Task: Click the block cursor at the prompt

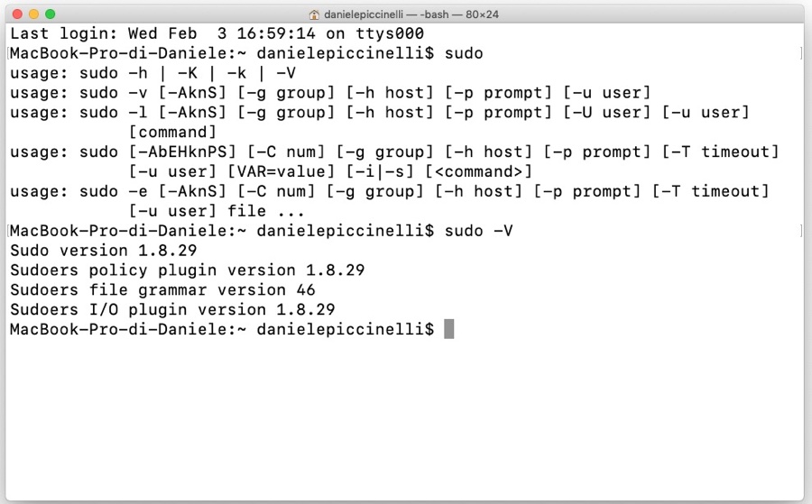Action: tap(448, 329)
